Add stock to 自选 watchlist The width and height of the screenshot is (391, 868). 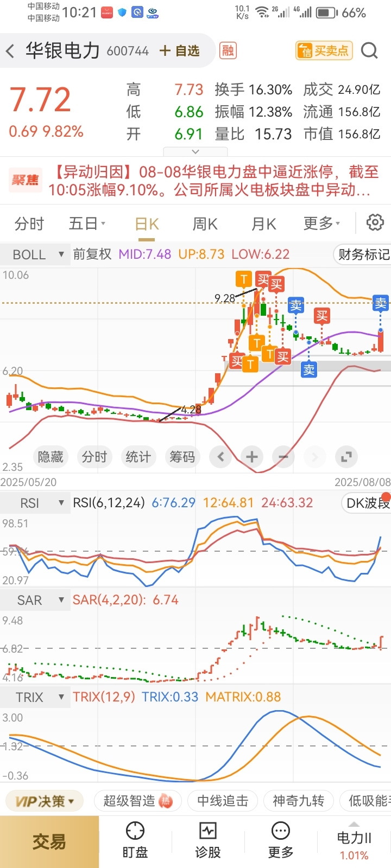(179, 51)
